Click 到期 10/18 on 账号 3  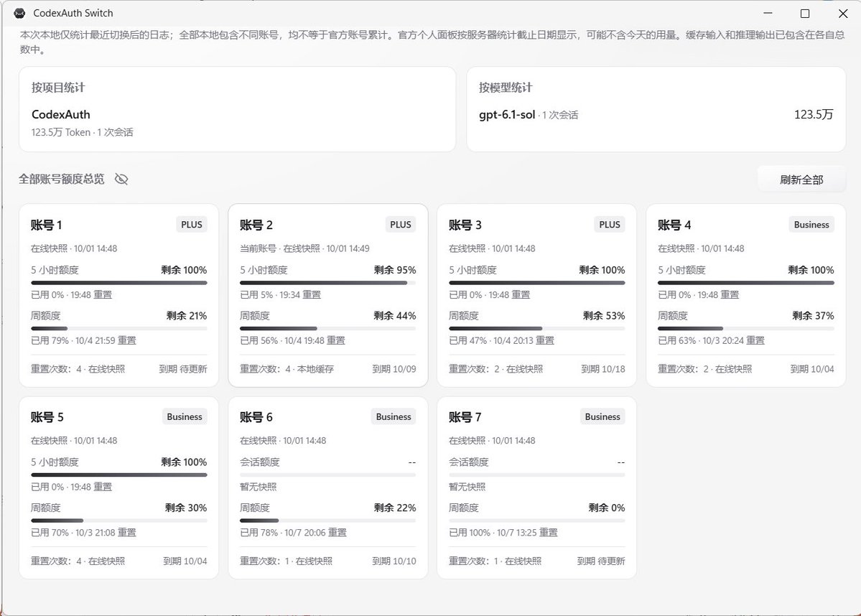click(603, 369)
